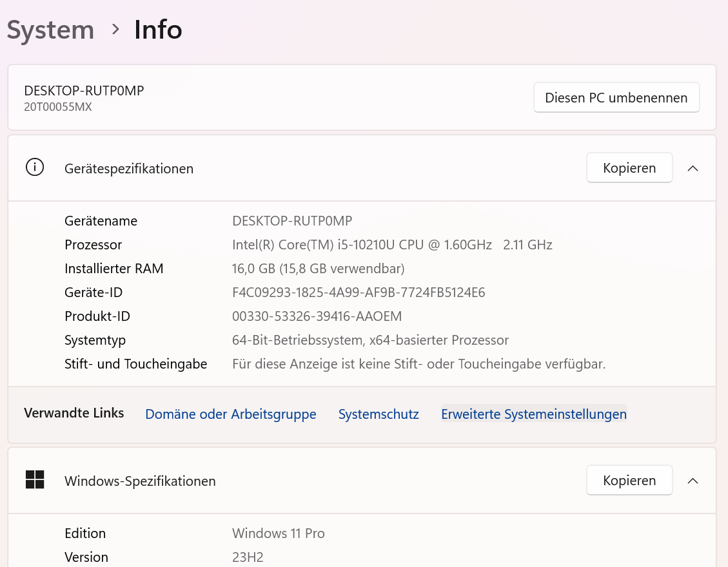The width and height of the screenshot is (728, 567).
Task: Click the Produkt-ID value 00330-53326-39416-AAOEM
Action: click(x=317, y=316)
